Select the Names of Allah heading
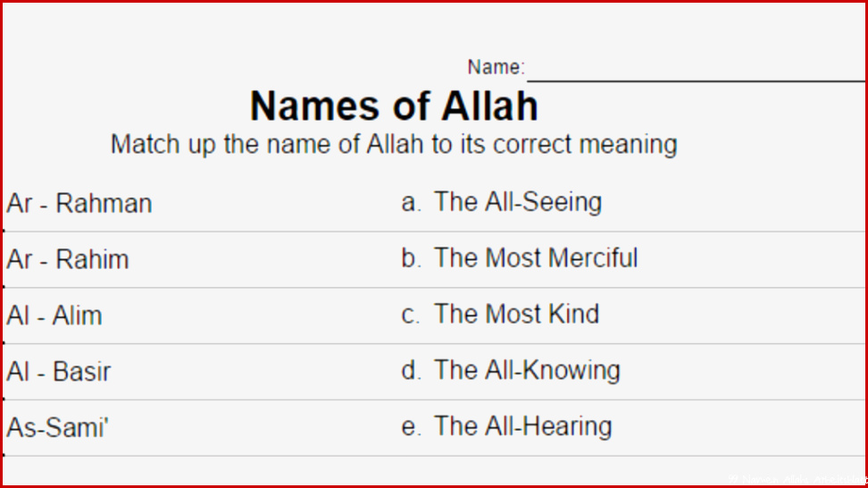 tap(394, 105)
